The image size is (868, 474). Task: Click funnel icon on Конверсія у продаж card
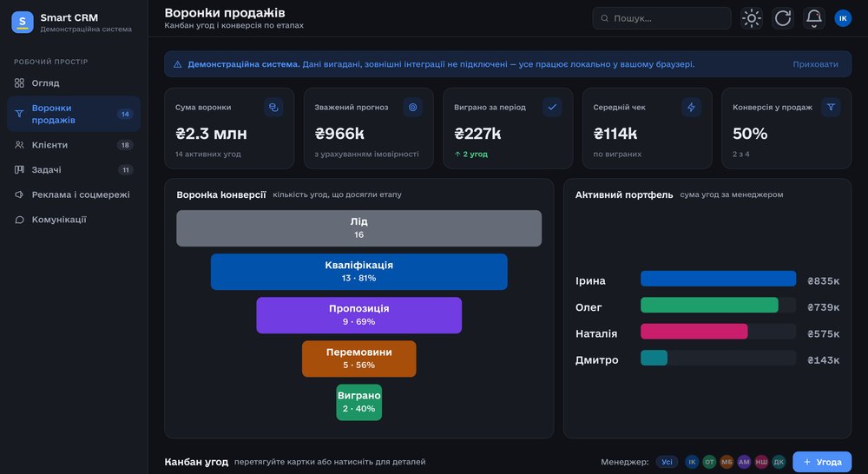pos(831,108)
